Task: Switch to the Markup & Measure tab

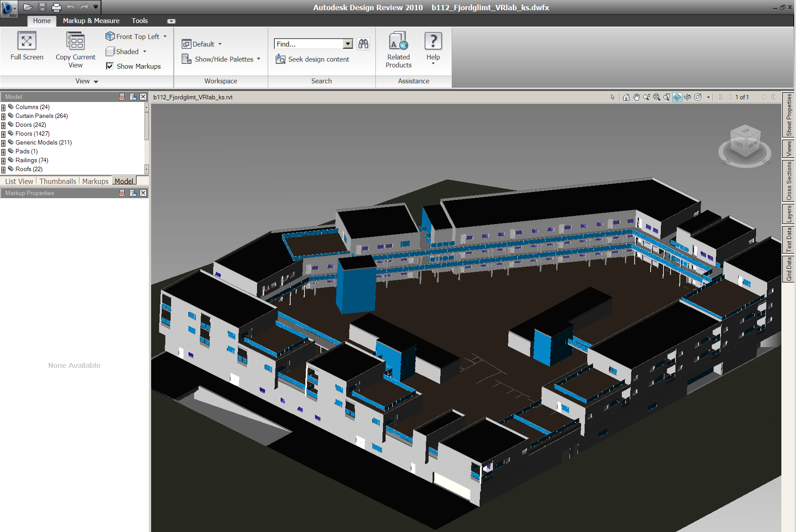Action: coord(91,21)
